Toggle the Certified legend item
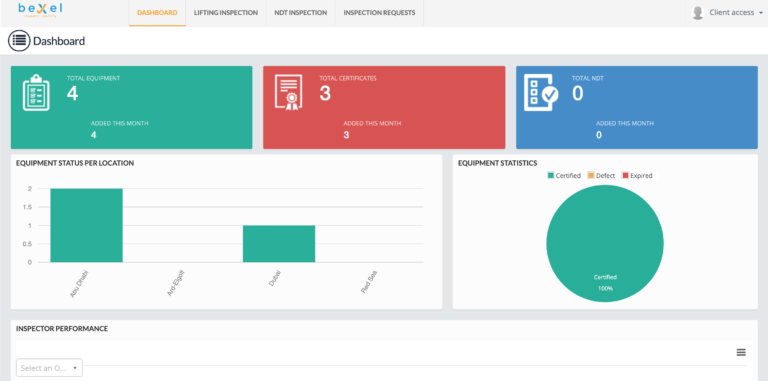Image resolution: width=768 pixels, height=381 pixels. coord(564,175)
